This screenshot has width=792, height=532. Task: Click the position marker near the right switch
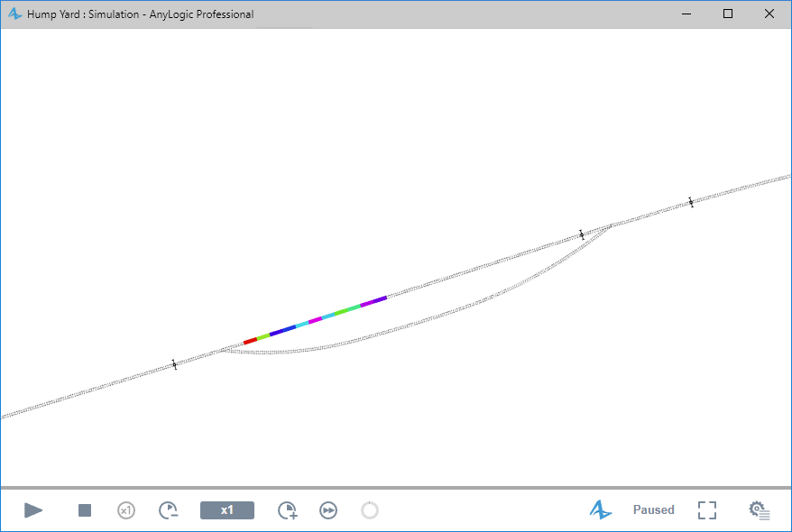582,234
